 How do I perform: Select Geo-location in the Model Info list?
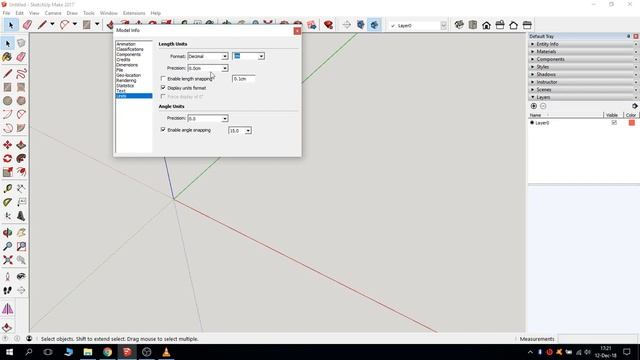pyautogui.click(x=128, y=75)
